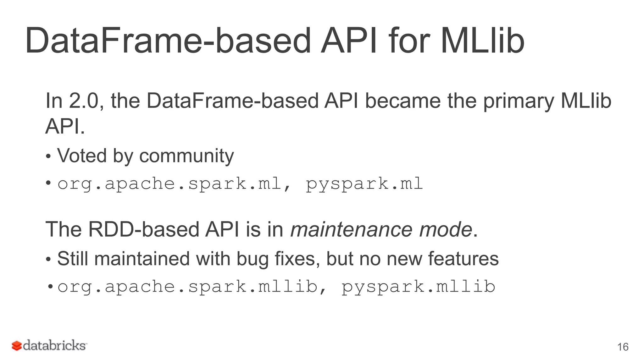Click the paragraph starting 'In 2.0, the DataFrame-based API'
This screenshot has width=644, height=362.
point(328,113)
